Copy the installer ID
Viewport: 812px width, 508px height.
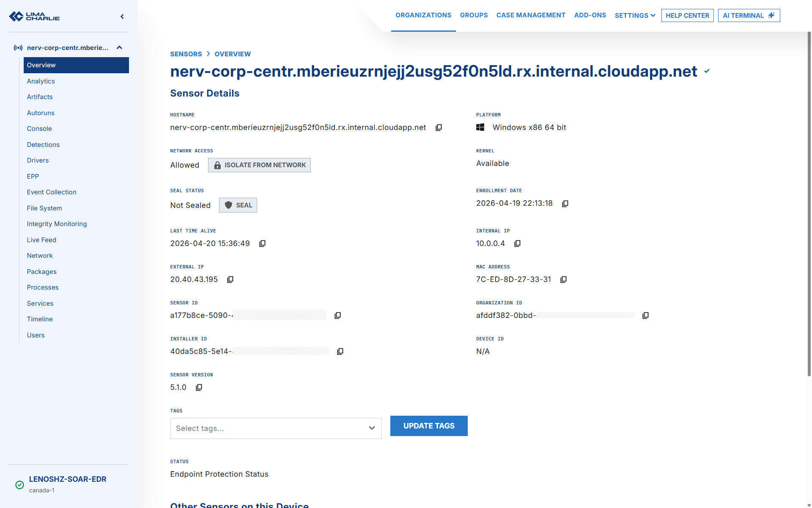(x=340, y=351)
